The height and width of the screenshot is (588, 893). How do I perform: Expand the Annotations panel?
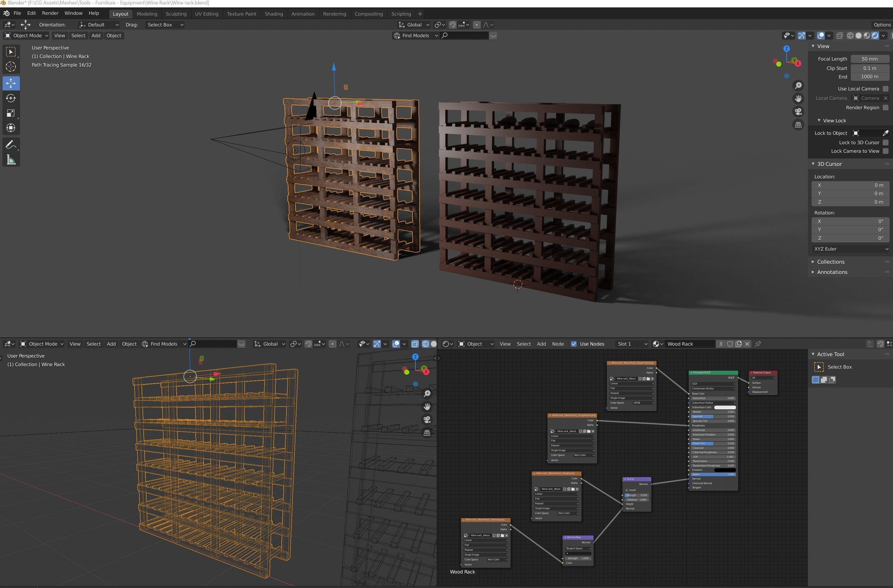coord(832,272)
